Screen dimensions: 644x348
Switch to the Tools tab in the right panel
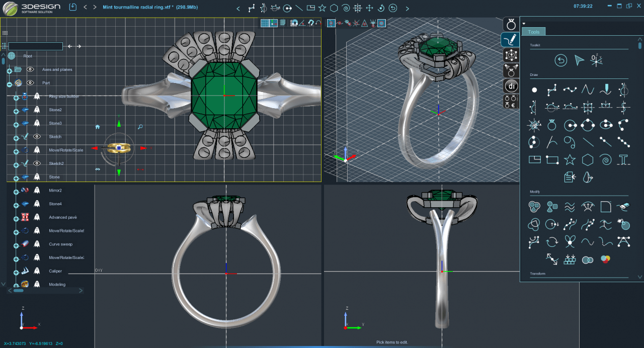point(533,31)
